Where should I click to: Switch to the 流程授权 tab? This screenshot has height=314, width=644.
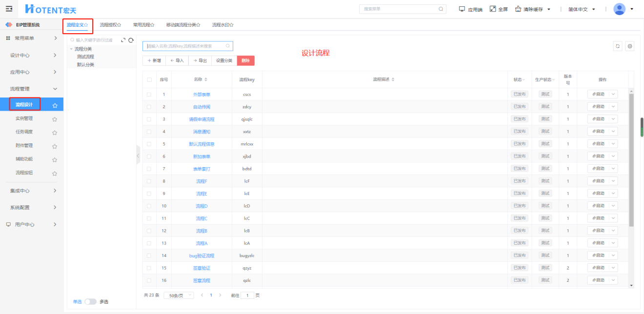tap(110, 24)
